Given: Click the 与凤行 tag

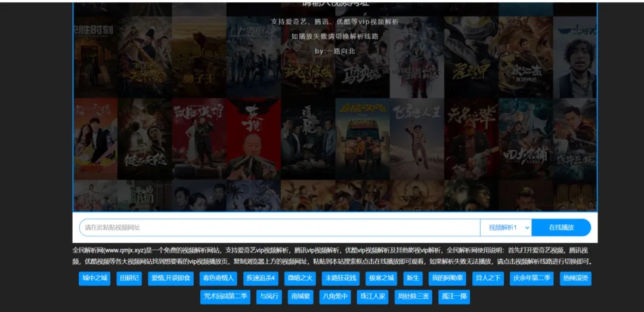Looking at the screenshot, I should pos(268,296).
